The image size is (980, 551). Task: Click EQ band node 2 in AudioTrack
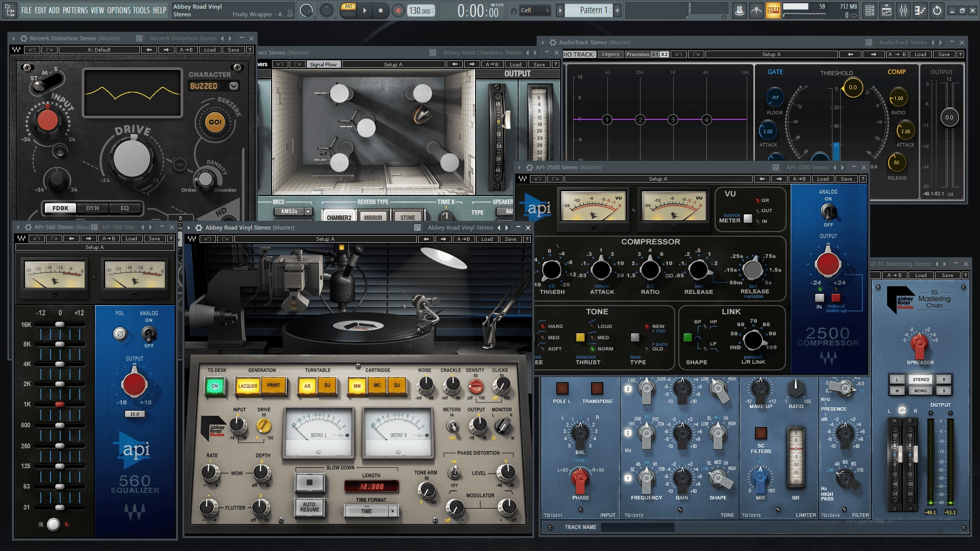click(x=640, y=119)
